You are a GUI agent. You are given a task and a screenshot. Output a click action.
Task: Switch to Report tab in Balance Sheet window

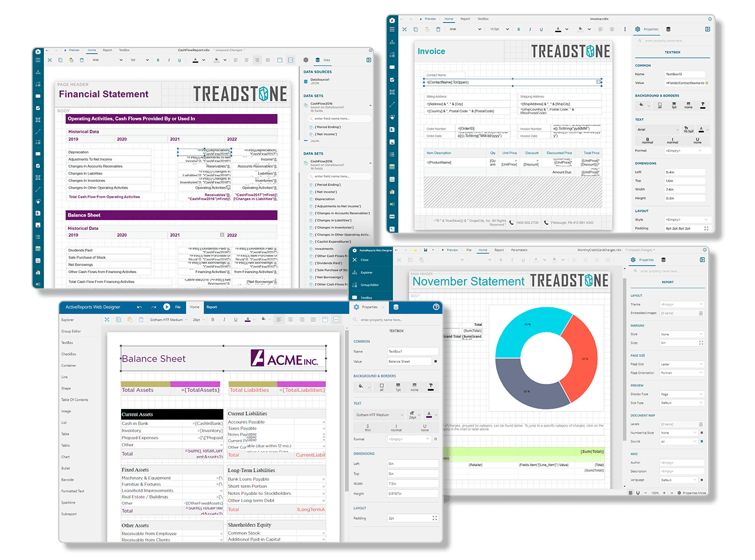212,307
